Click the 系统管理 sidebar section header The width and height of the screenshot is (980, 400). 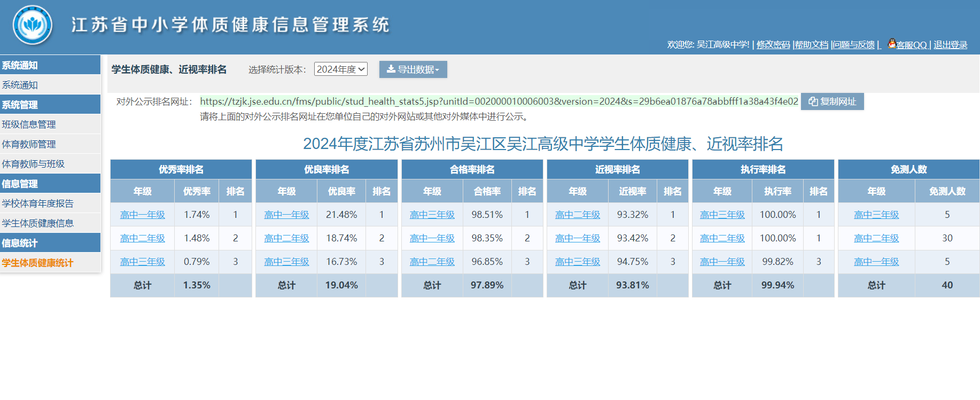click(50, 105)
